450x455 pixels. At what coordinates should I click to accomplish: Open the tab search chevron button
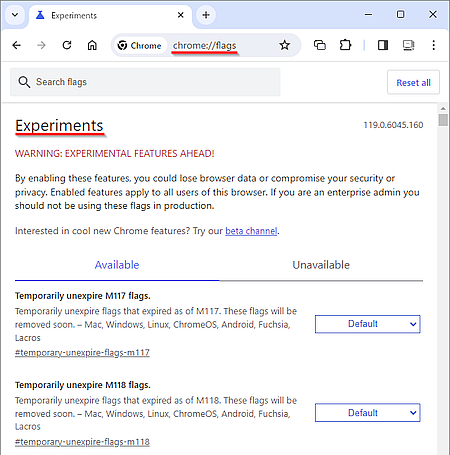click(15, 15)
